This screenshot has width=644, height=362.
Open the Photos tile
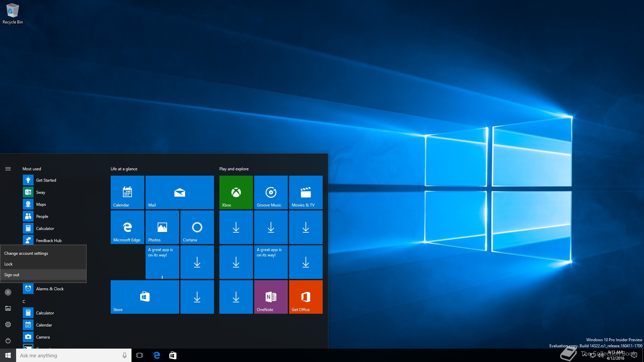(162, 227)
